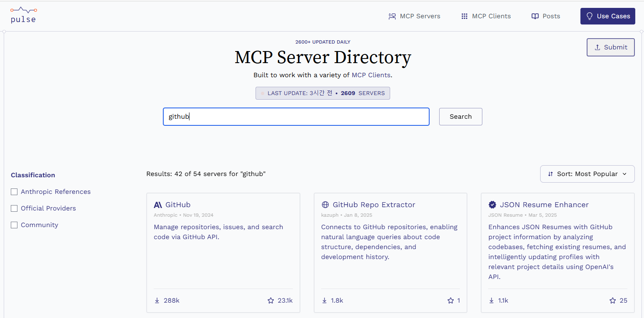This screenshot has width=644, height=318.
Task: Click the GitHub Repo Extractor description text
Action: (x=389, y=242)
